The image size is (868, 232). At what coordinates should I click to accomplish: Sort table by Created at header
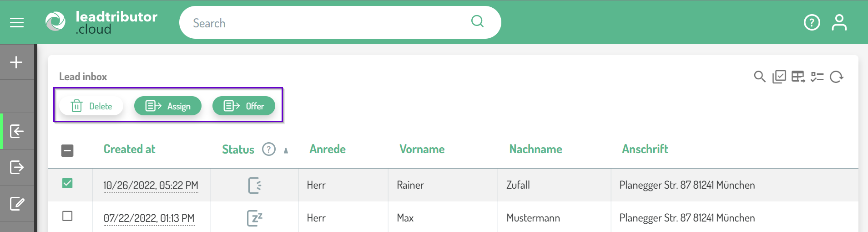click(129, 149)
